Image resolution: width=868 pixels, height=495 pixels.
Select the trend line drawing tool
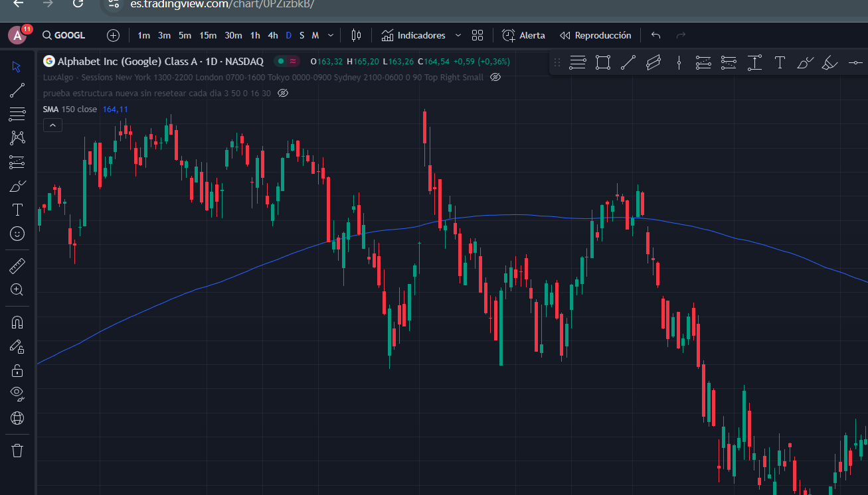pyautogui.click(x=17, y=91)
